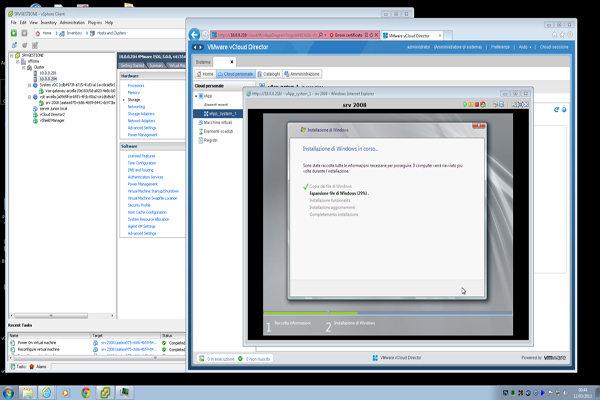Click the Networking hardware link
The image size is (600, 400).
click(x=137, y=107)
